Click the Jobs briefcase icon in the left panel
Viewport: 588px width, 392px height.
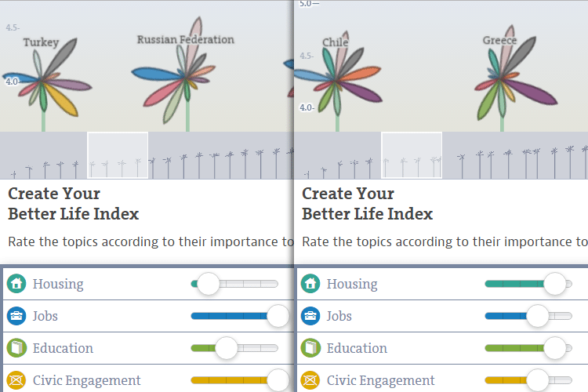coord(16,316)
